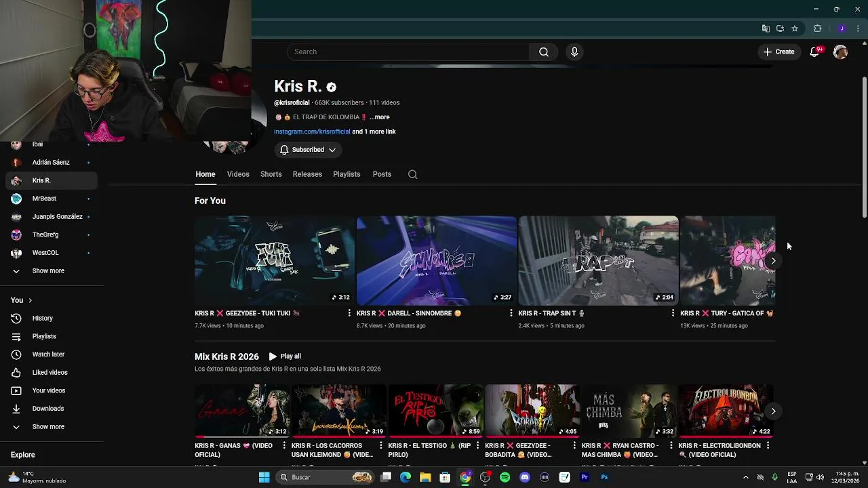Open options for ELECTROLIBONBON video
This screenshot has width=868, height=488.
point(768,446)
